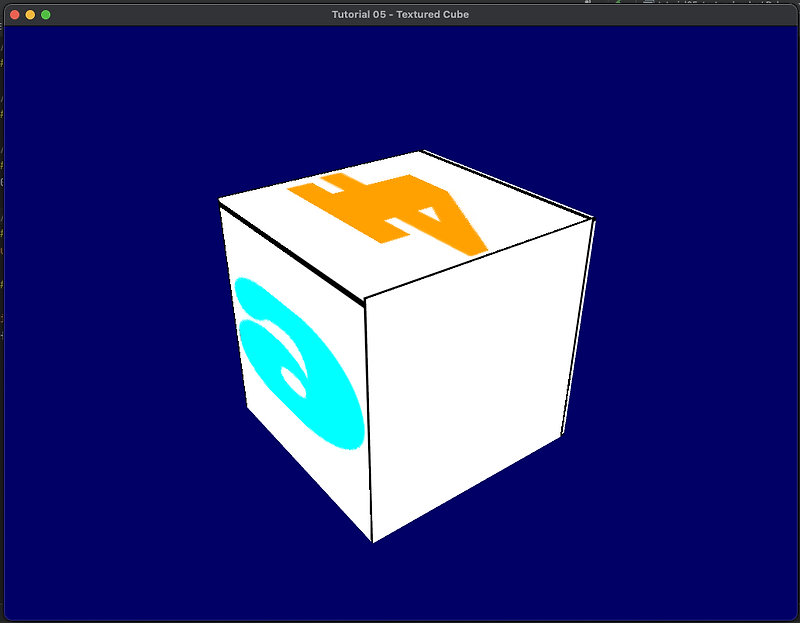Click the cube face showing number 4
Image resolution: width=800 pixels, height=623 pixels.
pos(400,215)
